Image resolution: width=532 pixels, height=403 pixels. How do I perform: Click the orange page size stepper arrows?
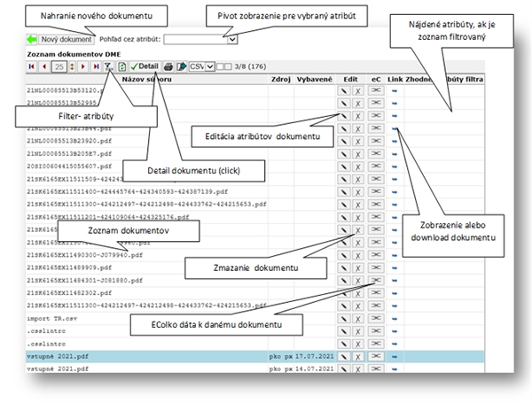click(x=72, y=66)
